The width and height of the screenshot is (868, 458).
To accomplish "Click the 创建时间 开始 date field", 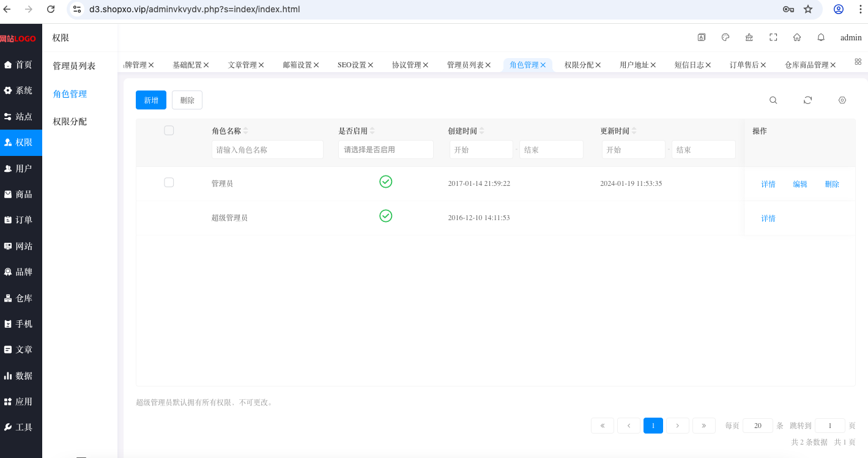I will 481,150.
